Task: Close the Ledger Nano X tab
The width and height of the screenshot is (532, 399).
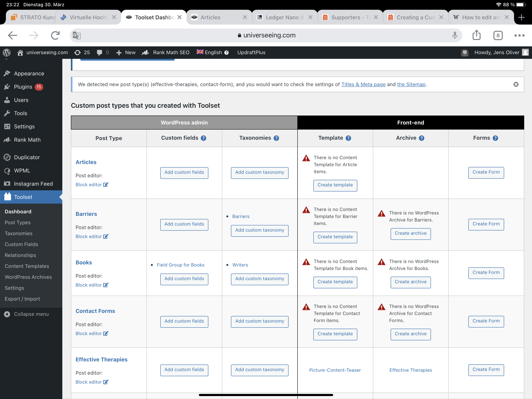Action: click(x=310, y=17)
